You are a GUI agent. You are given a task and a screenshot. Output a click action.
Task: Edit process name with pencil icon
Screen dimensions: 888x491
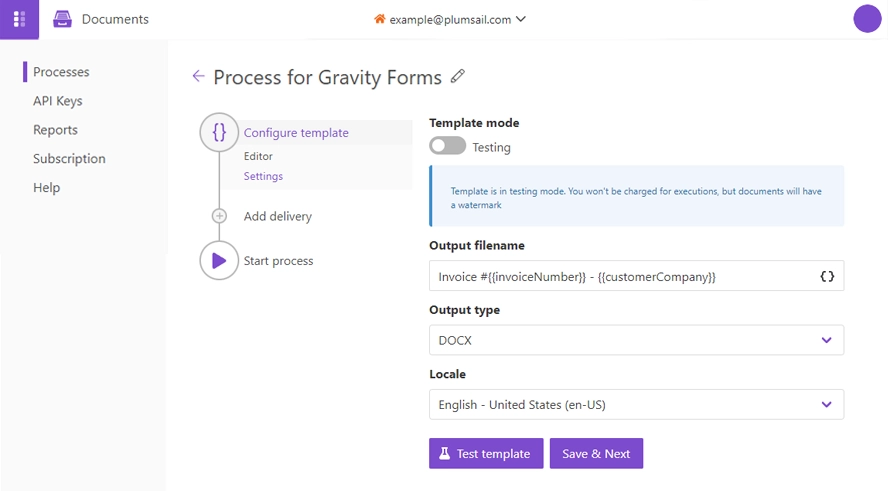pos(458,76)
